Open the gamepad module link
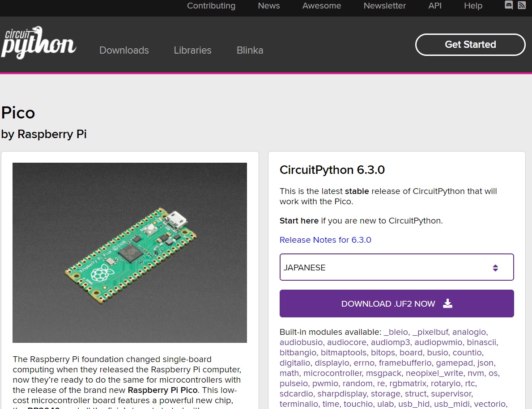The width and height of the screenshot is (532, 409). coord(454,363)
